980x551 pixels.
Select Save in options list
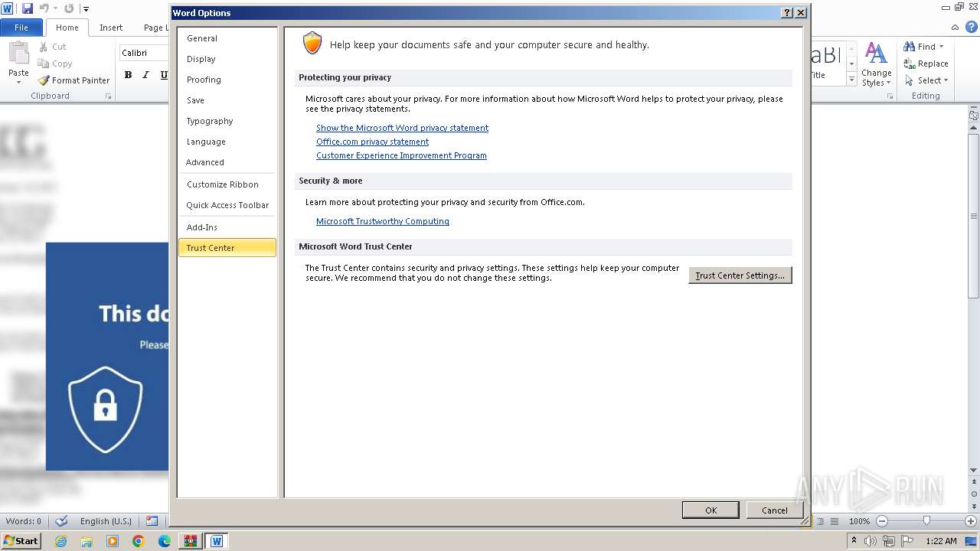click(227, 100)
